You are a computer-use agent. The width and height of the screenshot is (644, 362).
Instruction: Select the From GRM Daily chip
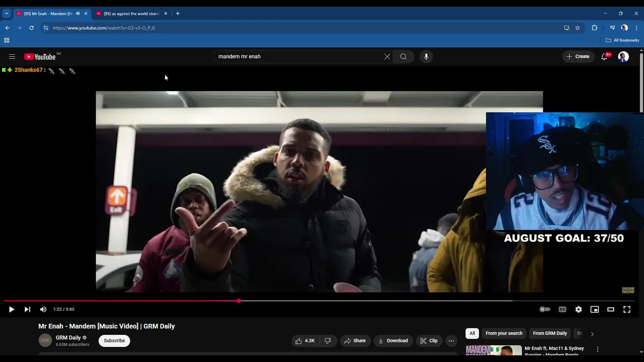coord(550,333)
